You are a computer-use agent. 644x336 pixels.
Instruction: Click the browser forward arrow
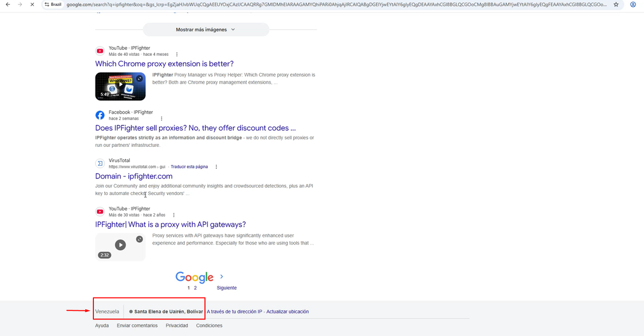click(20, 4)
